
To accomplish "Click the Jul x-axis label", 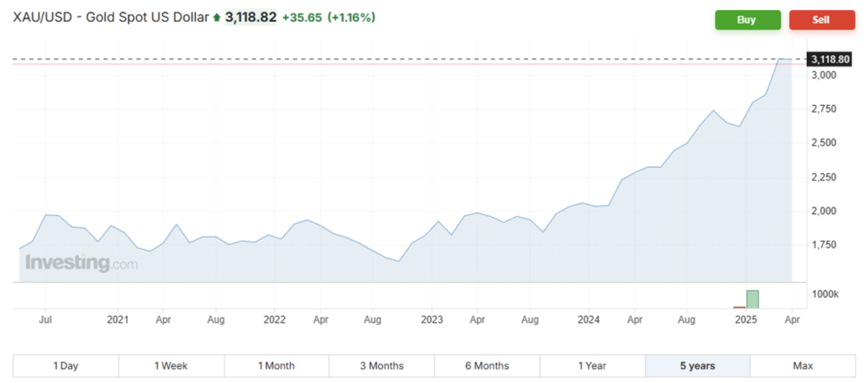I will click(x=46, y=320).
